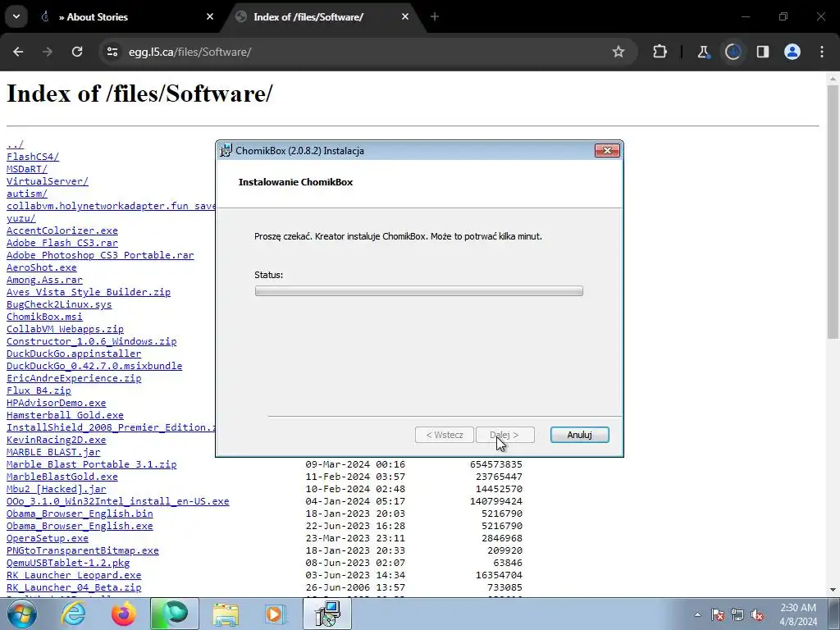Download DuckDuckGo_0.42.7.0.msixbundle
Image resolution: width=840 pixels, height=630 pixels.
coord(94,366)
